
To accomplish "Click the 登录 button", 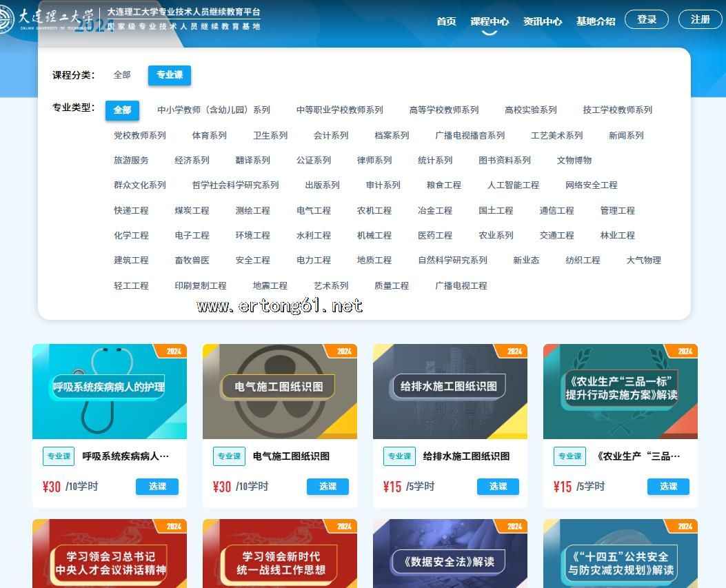I will 646,20.
